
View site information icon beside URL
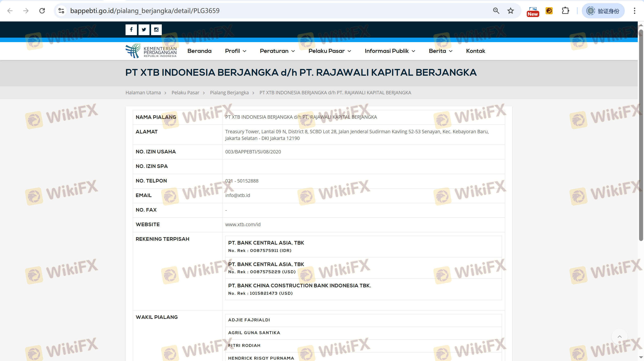click(x=61, y=11)
